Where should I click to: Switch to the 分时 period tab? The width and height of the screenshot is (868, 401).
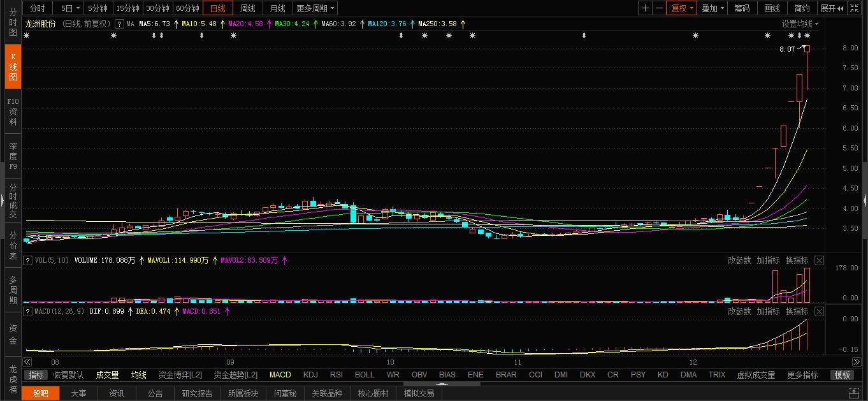38,8
